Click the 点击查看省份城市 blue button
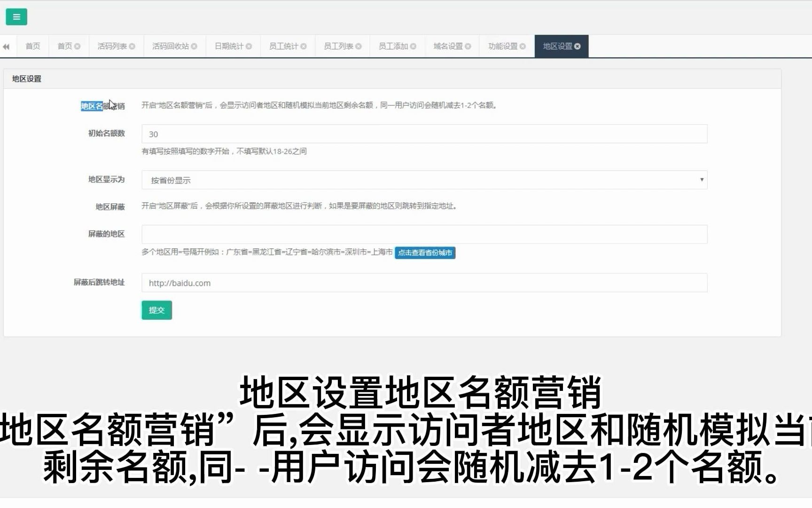The height and width of the screenshot is (508, 812). click(425, 253)
